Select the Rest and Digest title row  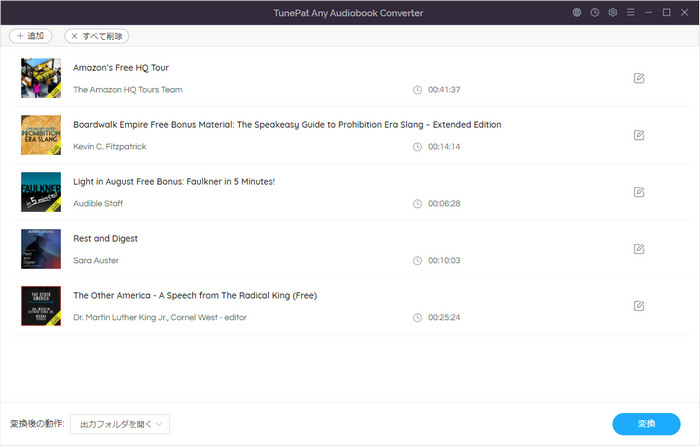[x=350, y=249]
